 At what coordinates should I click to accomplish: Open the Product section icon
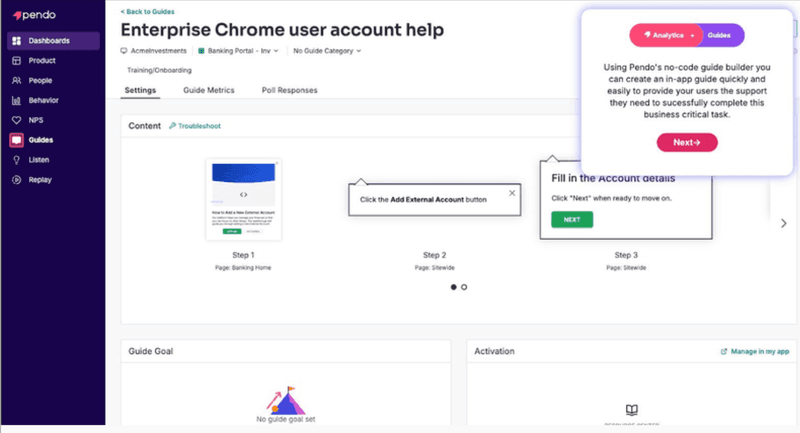click(16, 61)
